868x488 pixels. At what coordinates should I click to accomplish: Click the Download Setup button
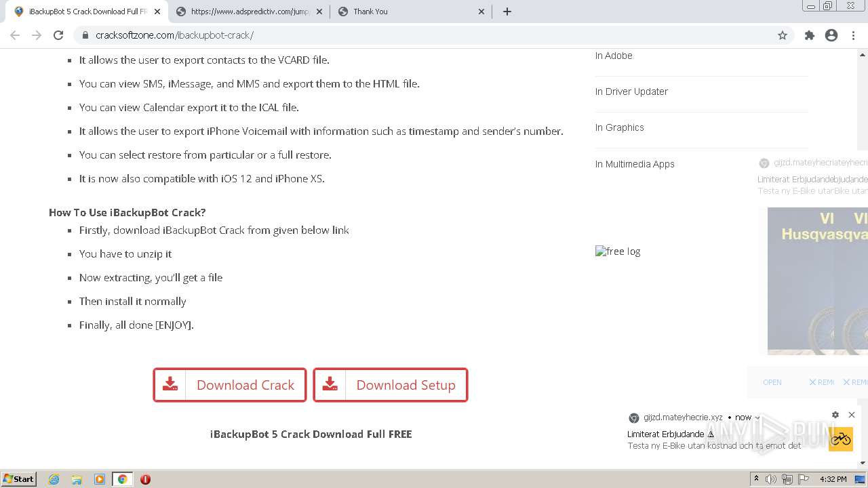391,385
